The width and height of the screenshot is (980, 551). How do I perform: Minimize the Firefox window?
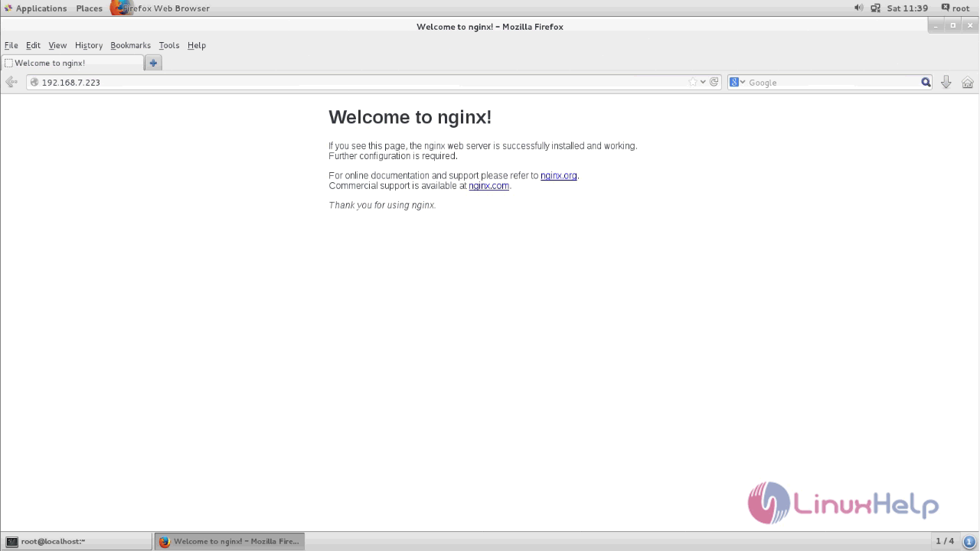(x=936, y=25)
